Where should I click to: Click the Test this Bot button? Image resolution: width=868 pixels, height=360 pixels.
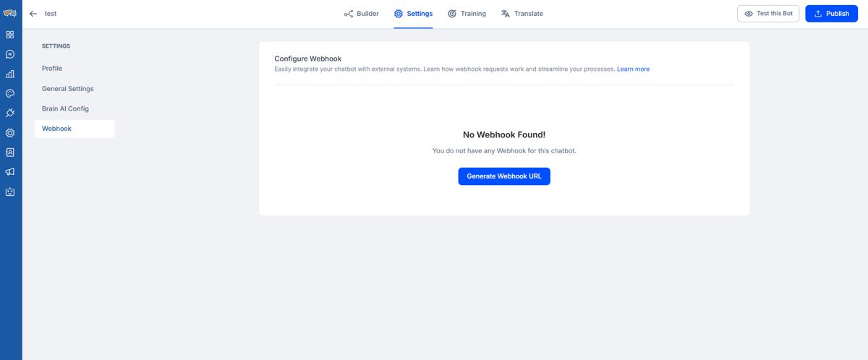tap(768, 14)
